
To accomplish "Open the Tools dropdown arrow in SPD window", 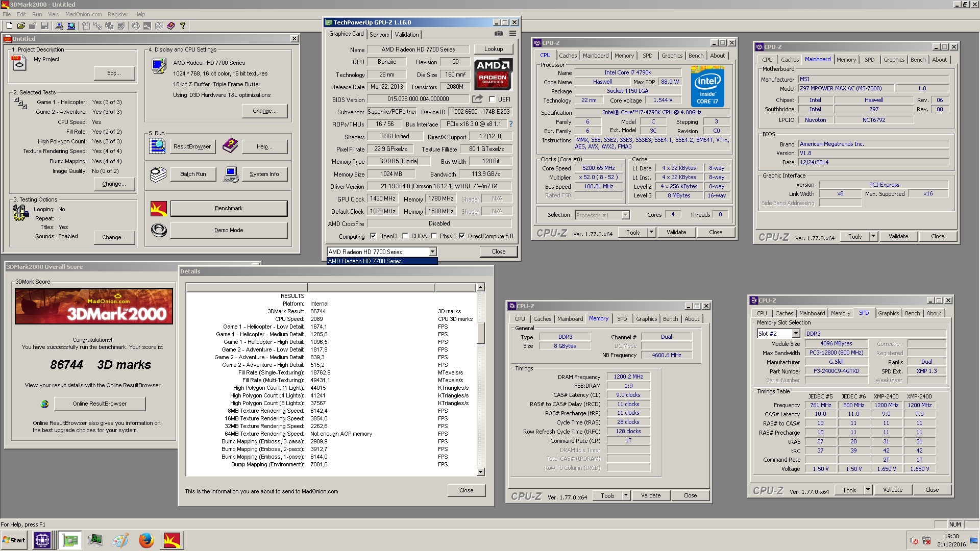I will click(x=868, y=490).
